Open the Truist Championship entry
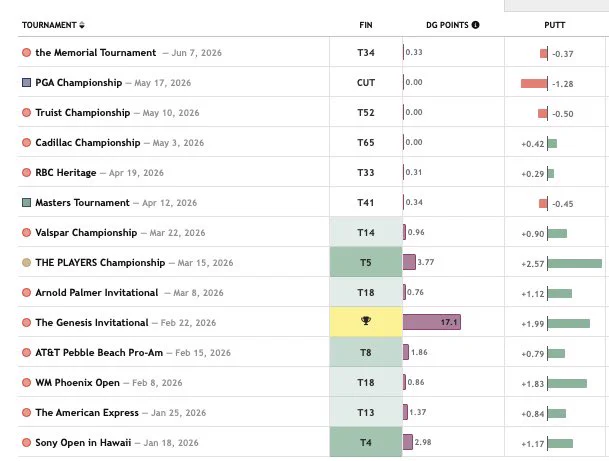 coord(83,113)
